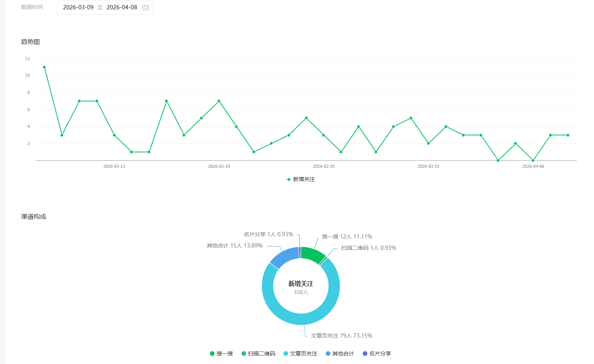Click the 文章页关注 79人 73.15% label
The width and height of the screenshot is (594, 364).
pyautogui.click(x=341, y=336)
